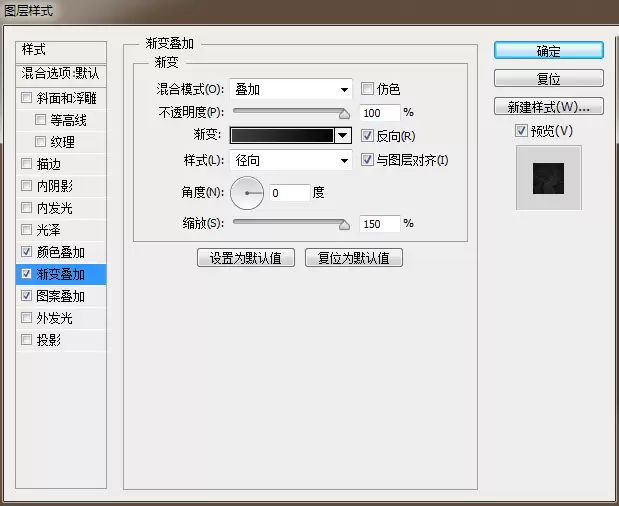The height and width of the screenshot is (506, 619).
Task: Click the angle dial control
Action: click(247, 193)
